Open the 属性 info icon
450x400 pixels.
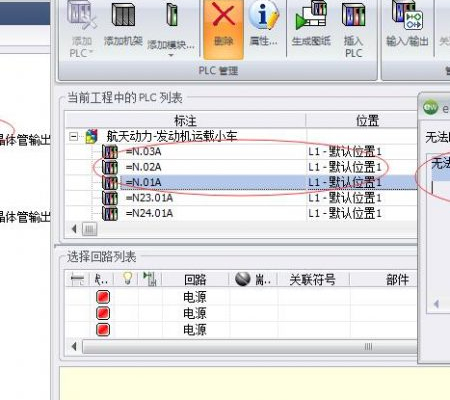coord(263,15)
